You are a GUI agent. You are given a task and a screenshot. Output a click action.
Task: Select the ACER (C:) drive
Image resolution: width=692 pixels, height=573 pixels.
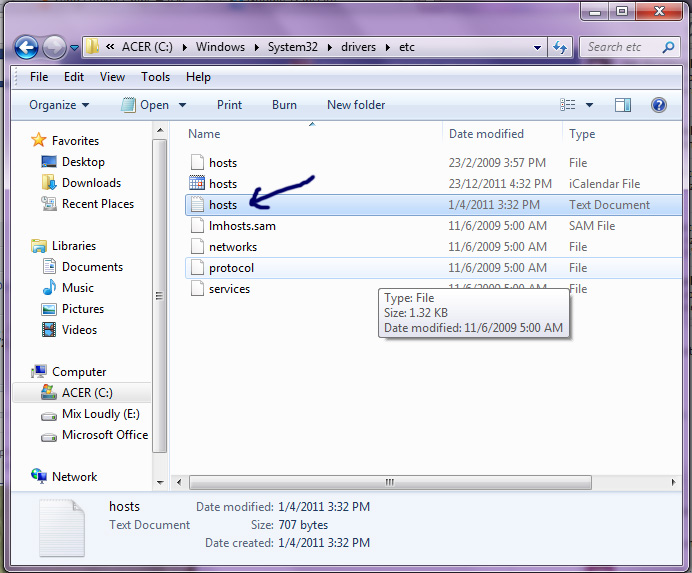tap(82, 392)
